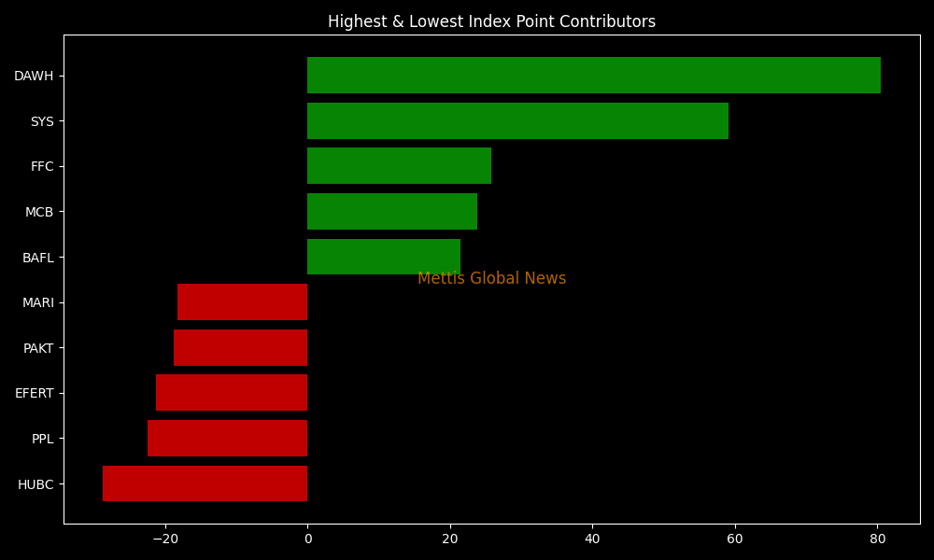934x560 pixels.
Task: Click the x-axis tick label '40'
Action: pyautogui.click(x=593, y=539)
